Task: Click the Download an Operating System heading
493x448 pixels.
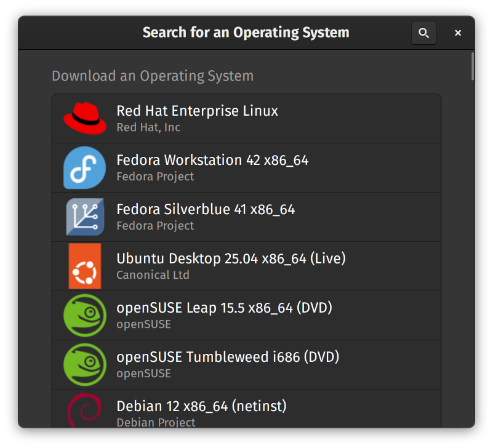Action: pos(152,76)
